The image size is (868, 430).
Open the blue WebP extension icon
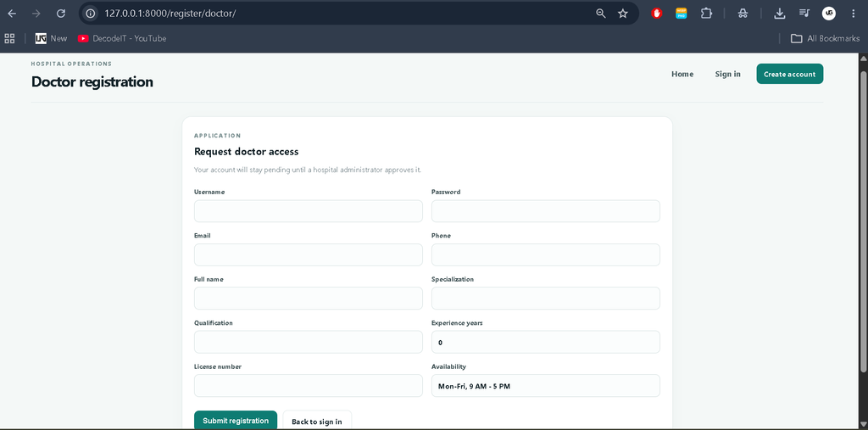[x=682, y=14]
